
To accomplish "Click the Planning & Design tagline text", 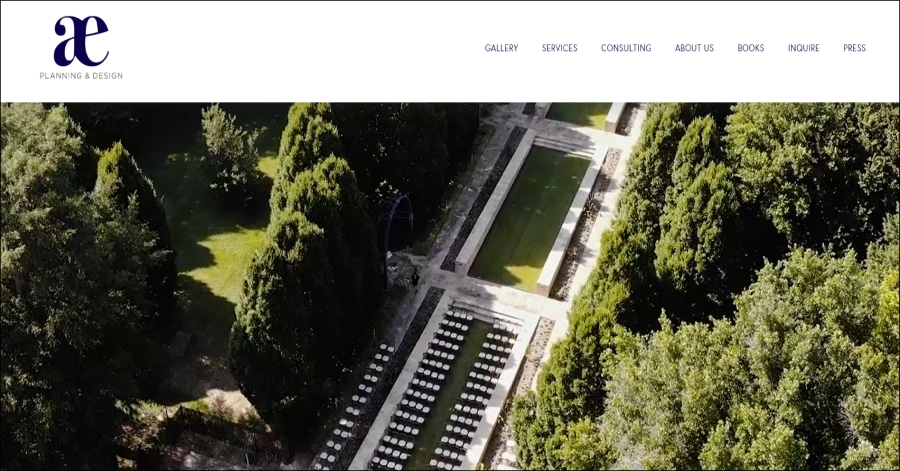I will (x=81, y=75).
